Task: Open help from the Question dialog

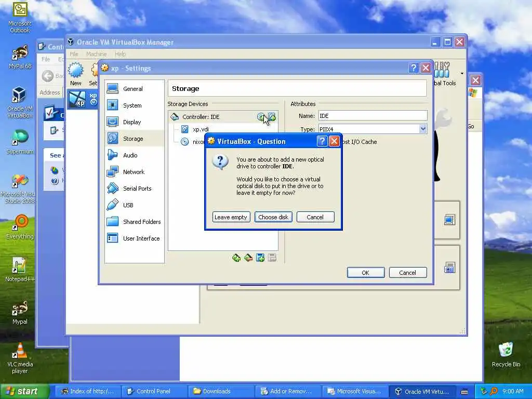Action: (x=322, y=141)
